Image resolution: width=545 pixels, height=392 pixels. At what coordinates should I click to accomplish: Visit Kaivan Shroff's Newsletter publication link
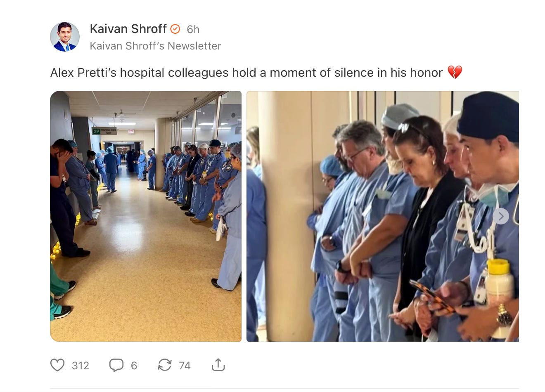[155, 46]
